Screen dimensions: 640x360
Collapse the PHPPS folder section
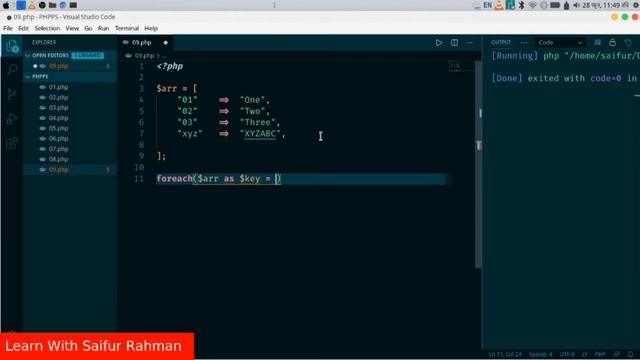click(x=28, y=77)
